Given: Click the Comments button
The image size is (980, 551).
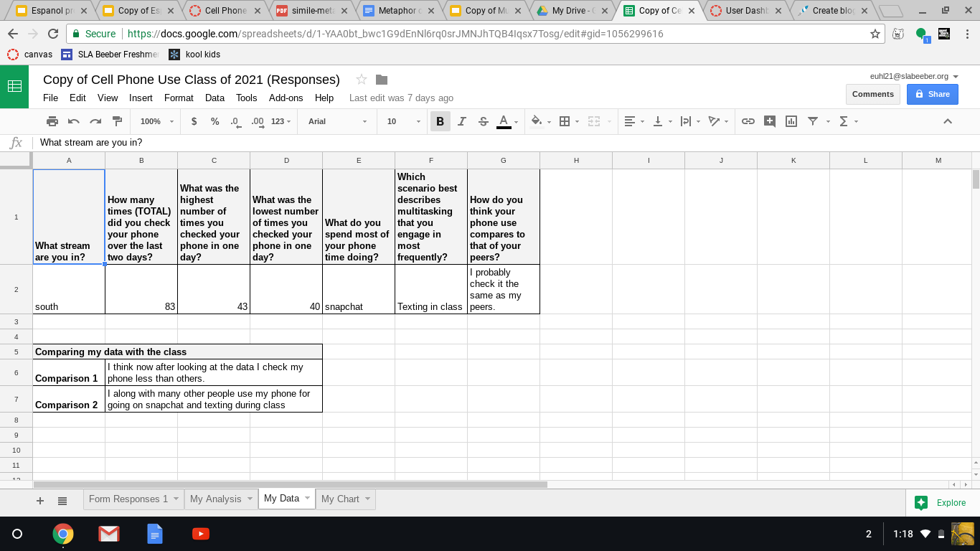Looking at the screenshot, I should pyautogui.click(x=872, y=94).
